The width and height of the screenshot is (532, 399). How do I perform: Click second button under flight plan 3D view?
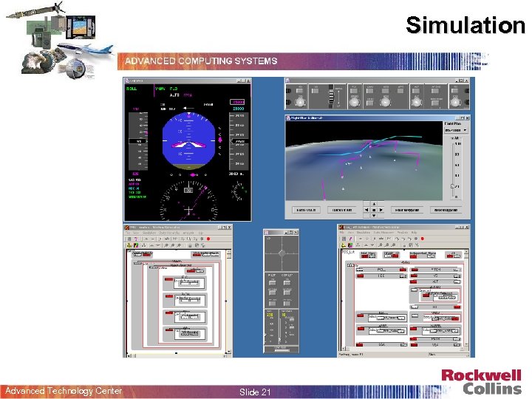pos(342,210)
